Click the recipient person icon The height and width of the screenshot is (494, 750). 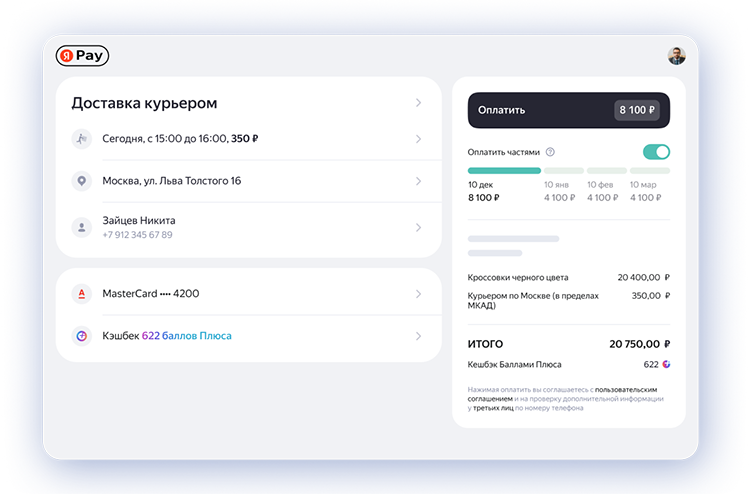82,226
